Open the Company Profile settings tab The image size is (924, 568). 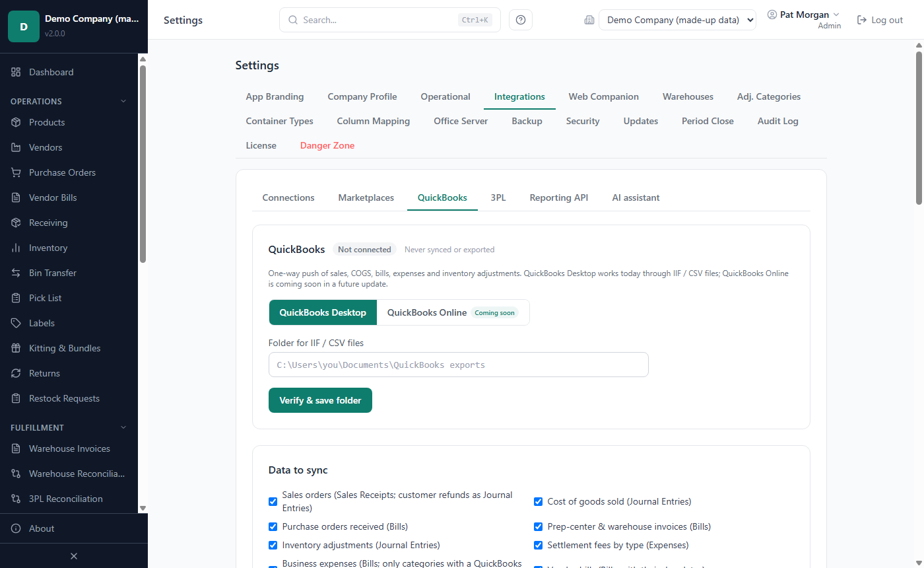point(362,96)
